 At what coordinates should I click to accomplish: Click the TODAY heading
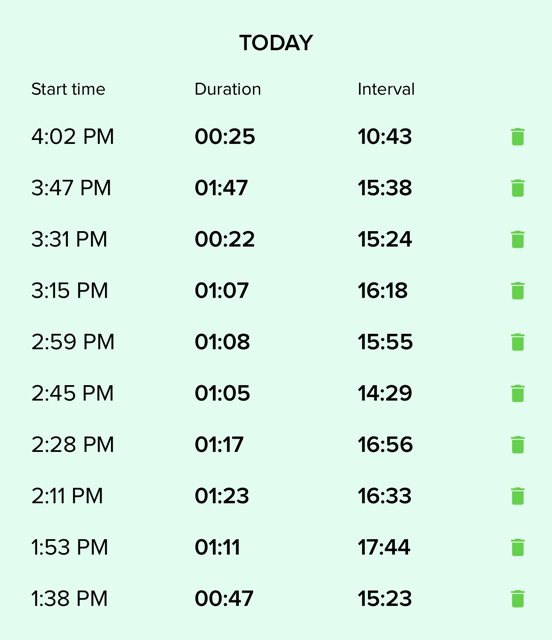point(276,43)
